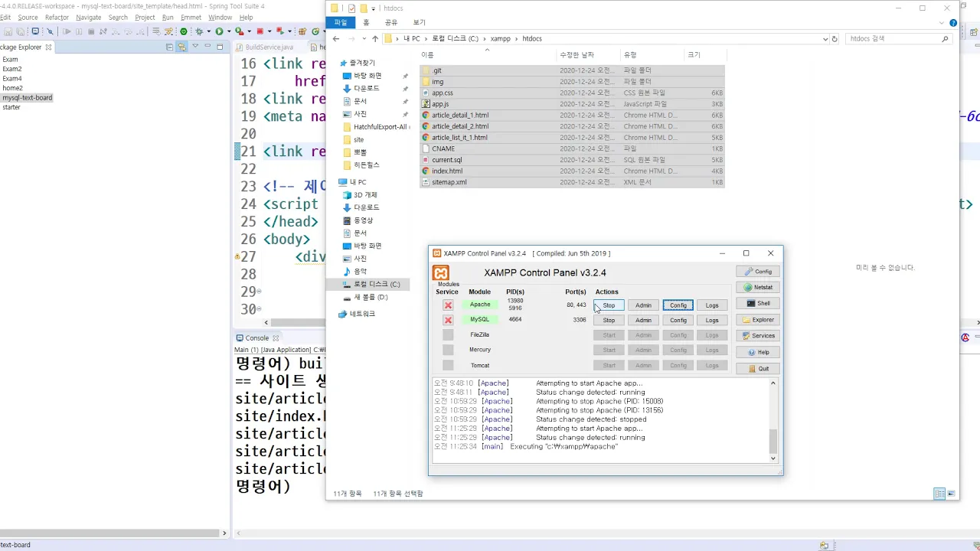Select CNAME file
The height and width of the screenshot is (551, 980).
click(x=571, y=148)
